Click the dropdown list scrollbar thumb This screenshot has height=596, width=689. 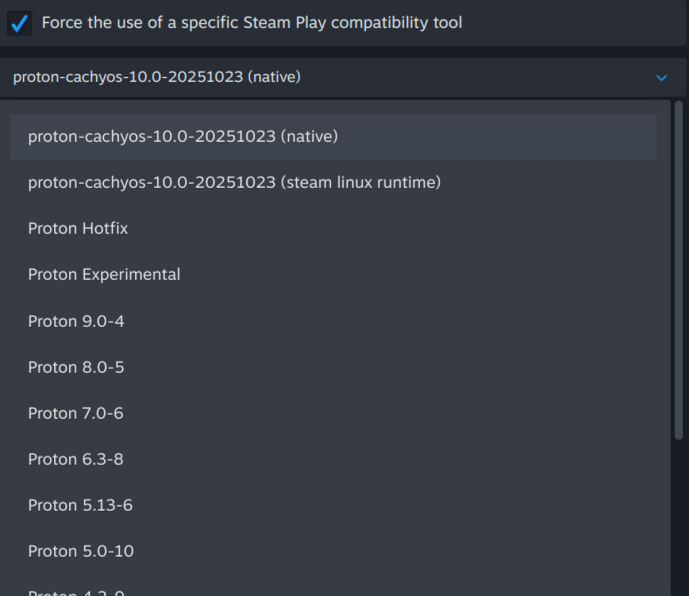point(679,270)
